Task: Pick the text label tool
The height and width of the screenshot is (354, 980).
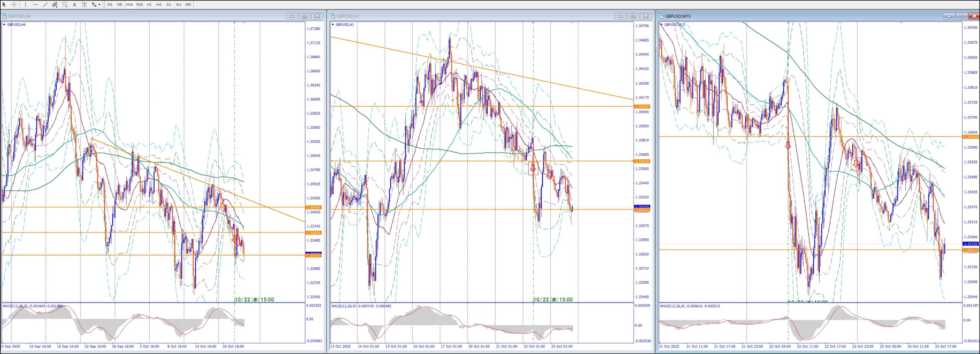Action: 84,5
